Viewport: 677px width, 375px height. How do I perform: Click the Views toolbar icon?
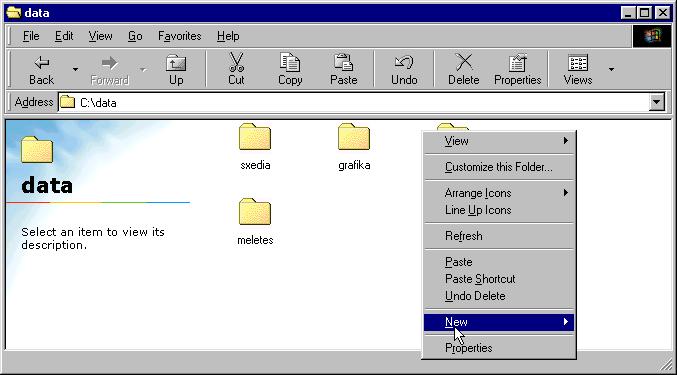(578, 69)
